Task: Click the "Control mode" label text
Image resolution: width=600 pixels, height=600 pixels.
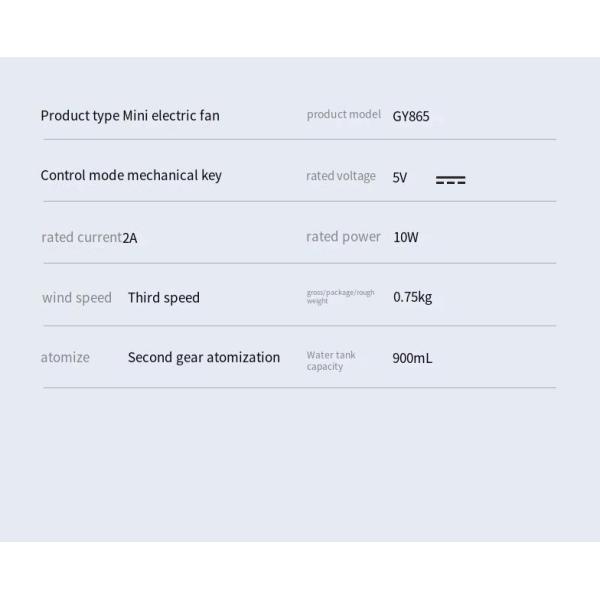Action: tap(82, 175)
